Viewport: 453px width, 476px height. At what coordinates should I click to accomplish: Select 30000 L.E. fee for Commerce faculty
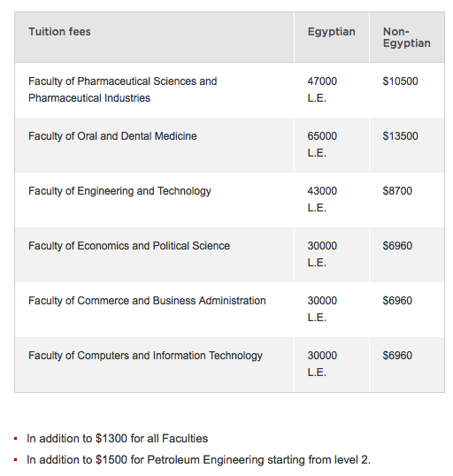point(322,309)
